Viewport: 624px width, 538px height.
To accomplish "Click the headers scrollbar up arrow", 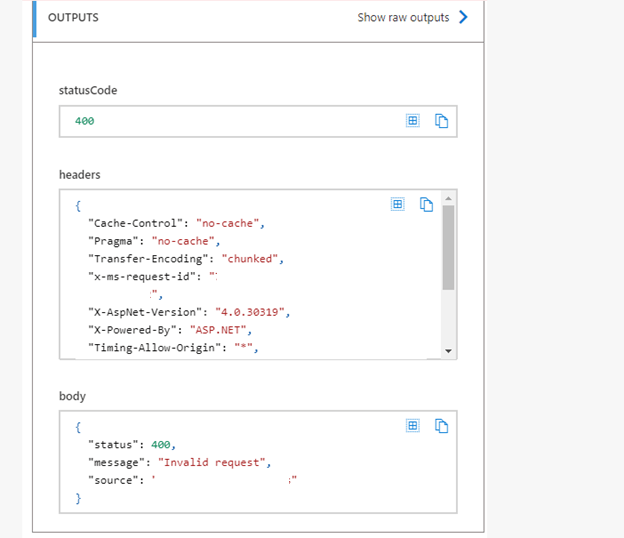I will tap(448, 198).
